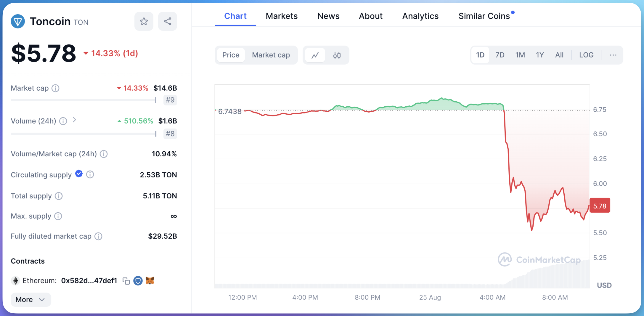Open Total supply info icon
644x316 pixels.
pos(59,196)
